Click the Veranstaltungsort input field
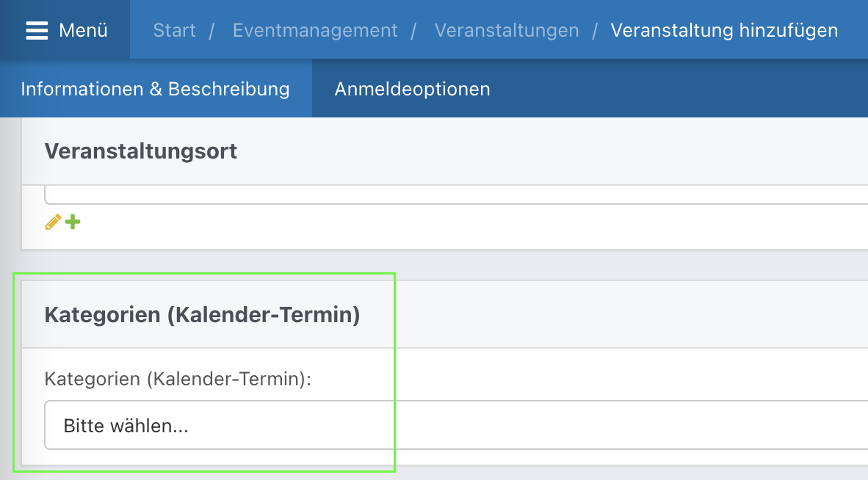Screen dimensions: 868x480 (455, 195)
